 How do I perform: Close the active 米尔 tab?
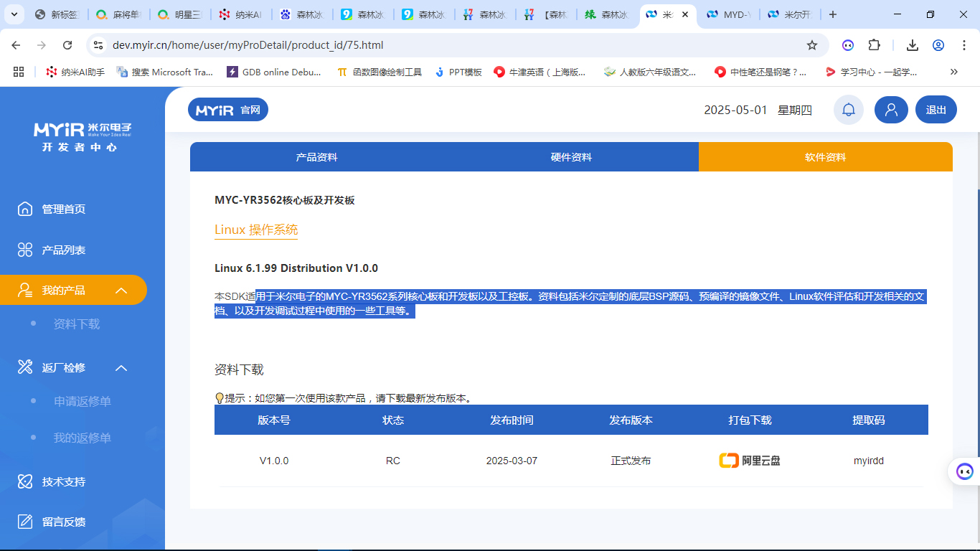(685, 14)
